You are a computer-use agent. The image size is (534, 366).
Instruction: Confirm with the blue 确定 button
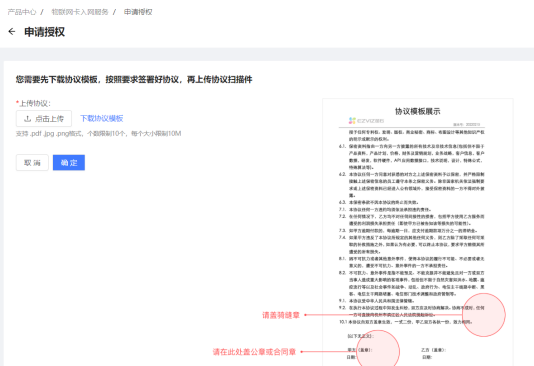coord(69,163)
